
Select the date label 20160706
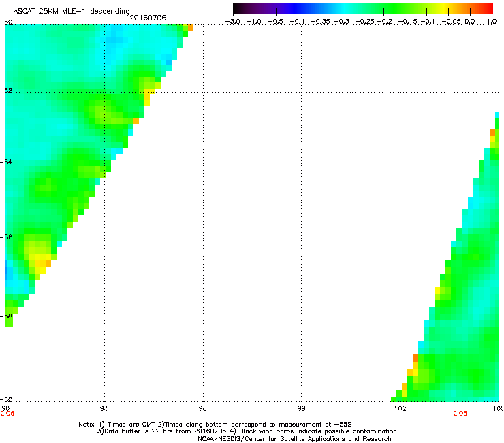tap(148, 18)
